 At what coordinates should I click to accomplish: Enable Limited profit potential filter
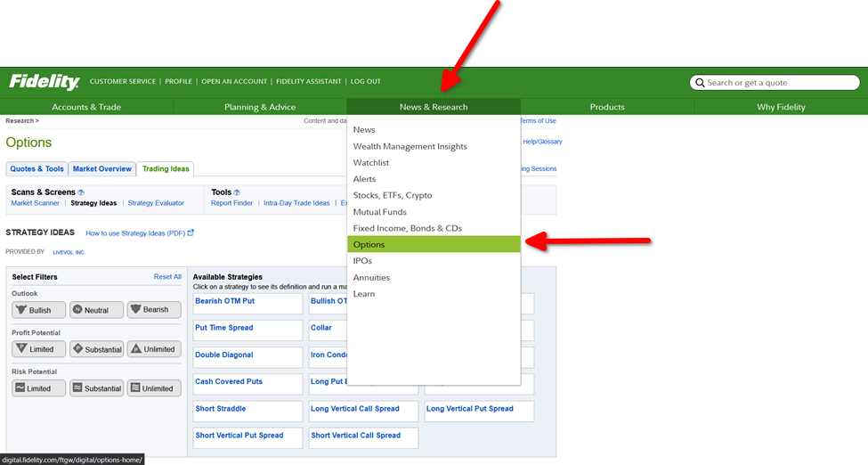(38, 349)
